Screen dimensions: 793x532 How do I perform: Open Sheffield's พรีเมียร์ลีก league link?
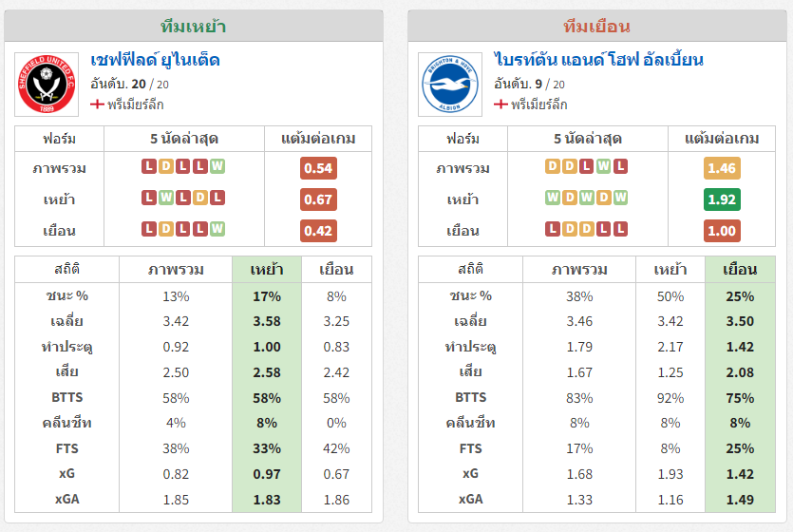point(136,104)
